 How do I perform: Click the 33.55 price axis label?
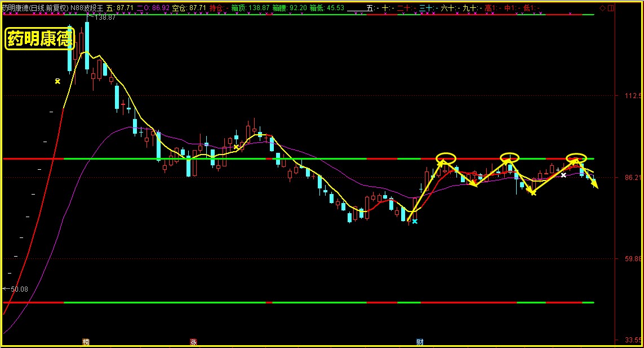coord(633,340)
